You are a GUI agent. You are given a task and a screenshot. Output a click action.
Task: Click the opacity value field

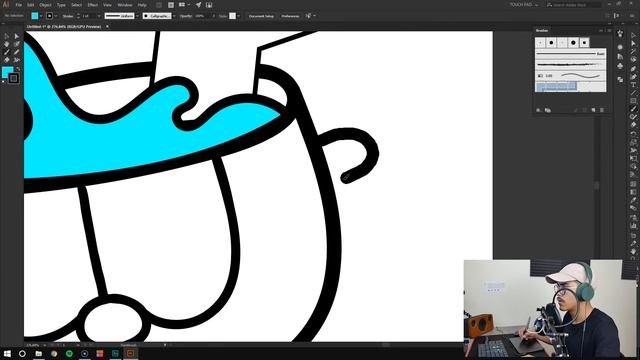(x=202, y=16)
